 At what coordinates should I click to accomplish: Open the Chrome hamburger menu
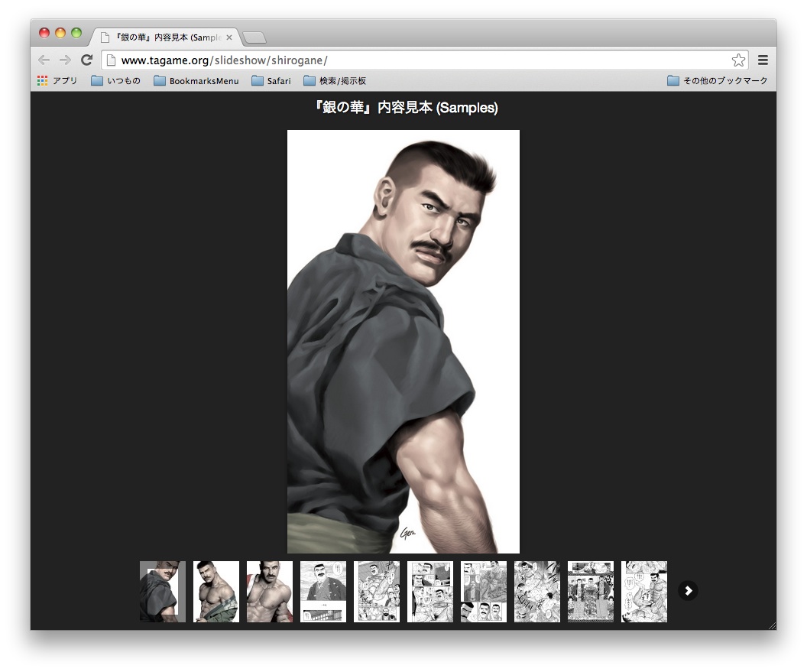763,60
